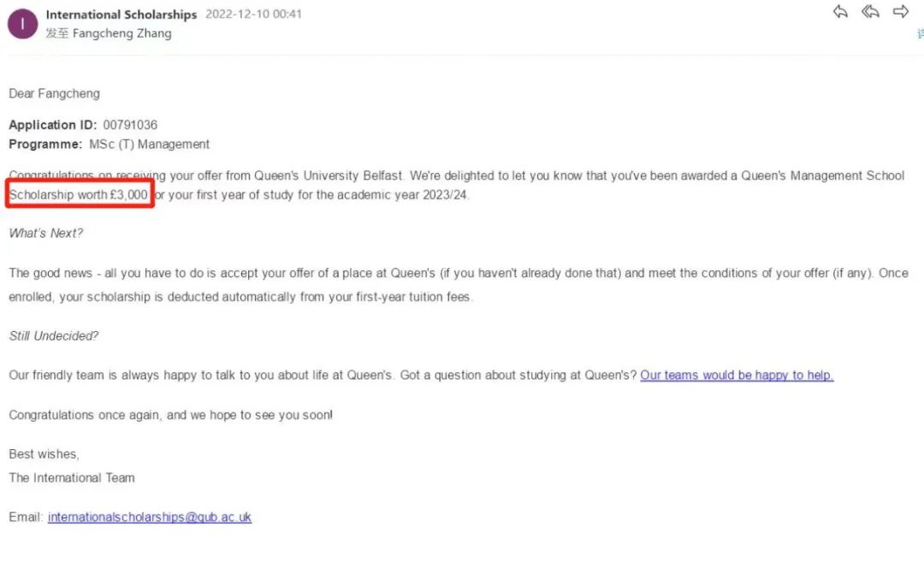Viewport: 924px width, 580px height.
Task: Click the "Best wishes," closing line
Action: tap(44, 453)
